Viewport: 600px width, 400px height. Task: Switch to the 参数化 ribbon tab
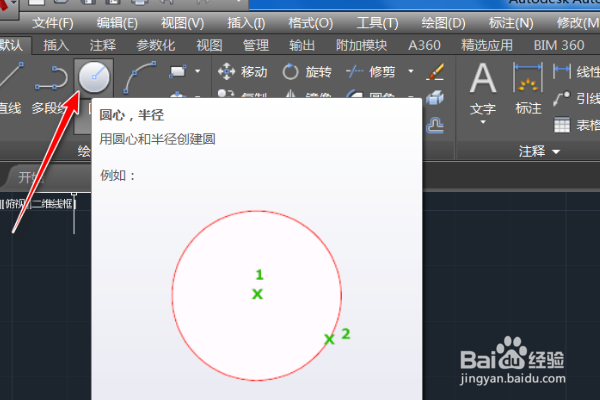point(156,46)
